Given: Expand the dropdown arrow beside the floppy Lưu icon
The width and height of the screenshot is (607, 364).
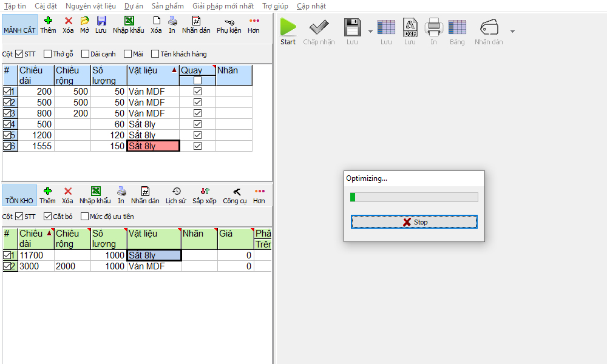Looking at the screenshot, I should (370, 31).
